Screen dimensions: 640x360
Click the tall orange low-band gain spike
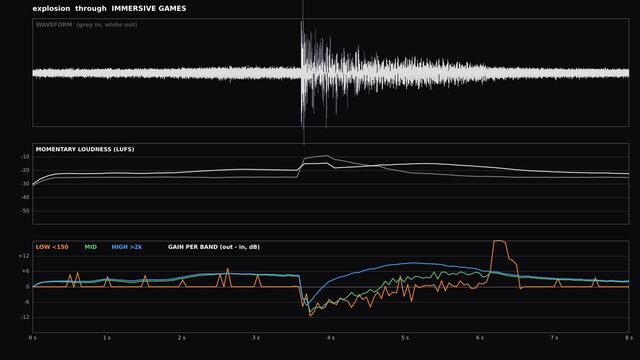(500, 264)
